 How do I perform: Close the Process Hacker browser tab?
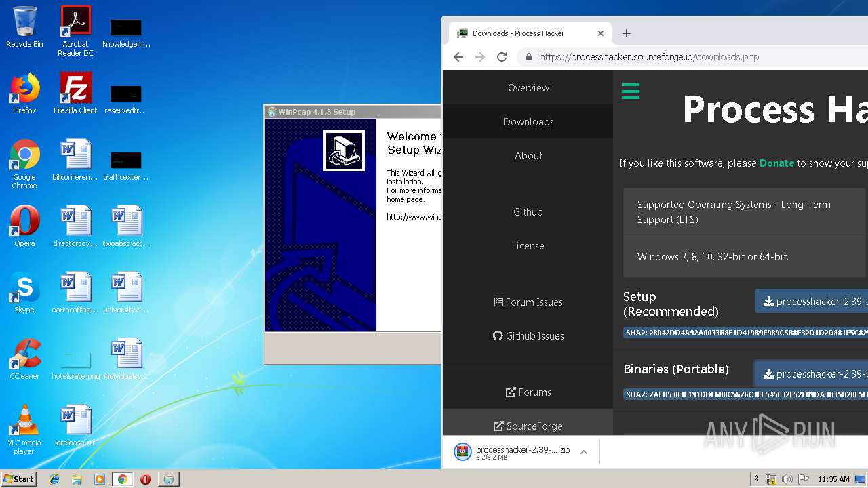click(x=600, y=33)
